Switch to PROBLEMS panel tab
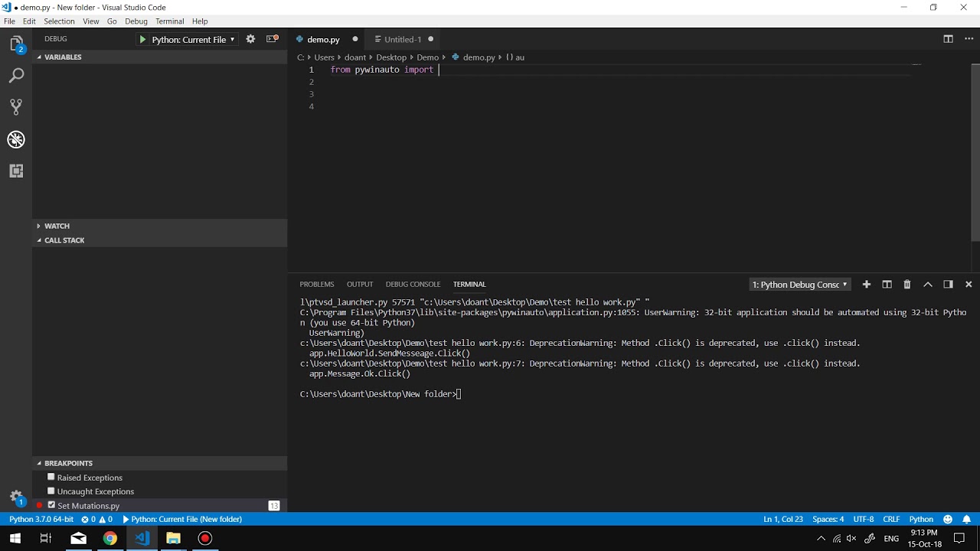 [317, 284]
